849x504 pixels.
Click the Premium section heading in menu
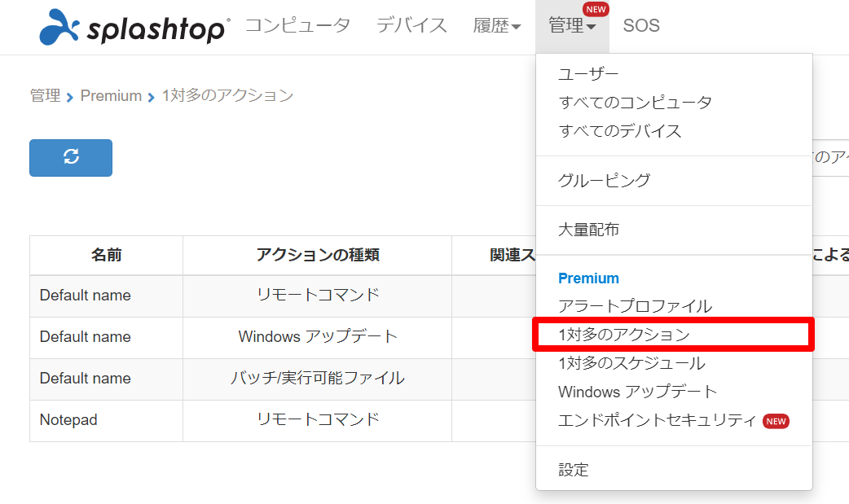click(x=588, y=278)
